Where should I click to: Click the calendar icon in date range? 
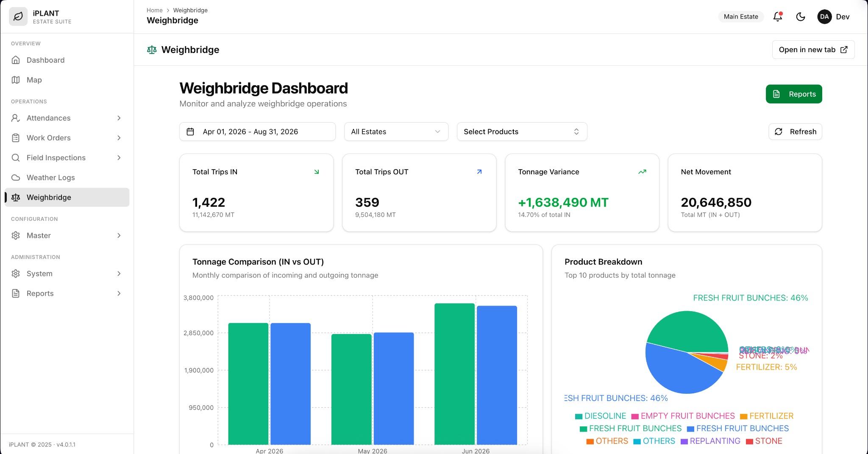190,132
